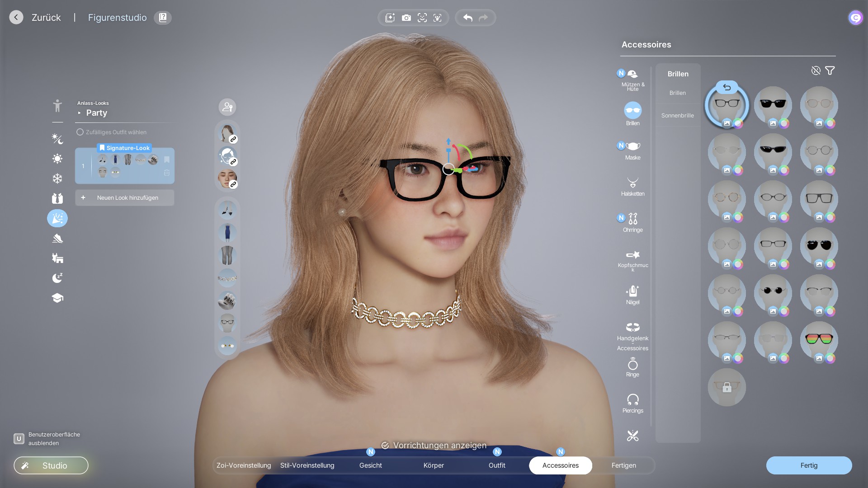Open the Ohrringe category
868x488 pixels.
pyautogui.click(x=633, y=223)
